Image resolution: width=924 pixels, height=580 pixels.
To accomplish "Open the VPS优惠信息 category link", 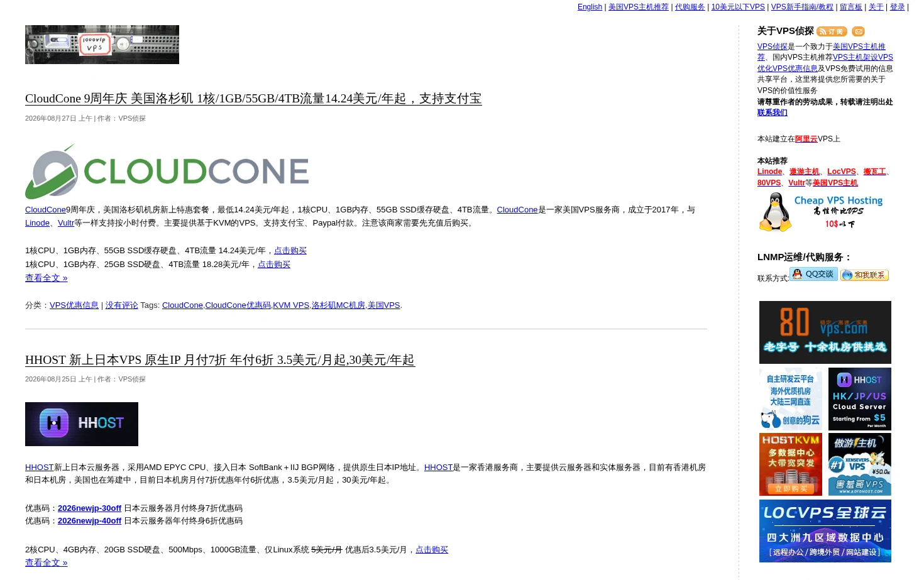I will (x=74, y=305).
